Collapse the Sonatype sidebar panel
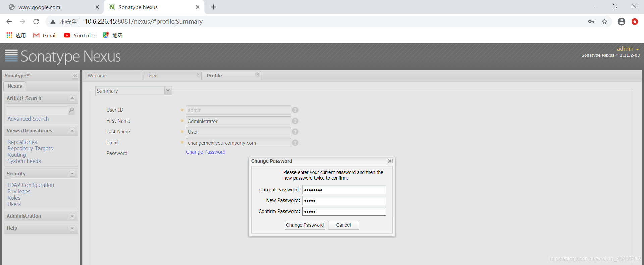 (x=75, y=76)
